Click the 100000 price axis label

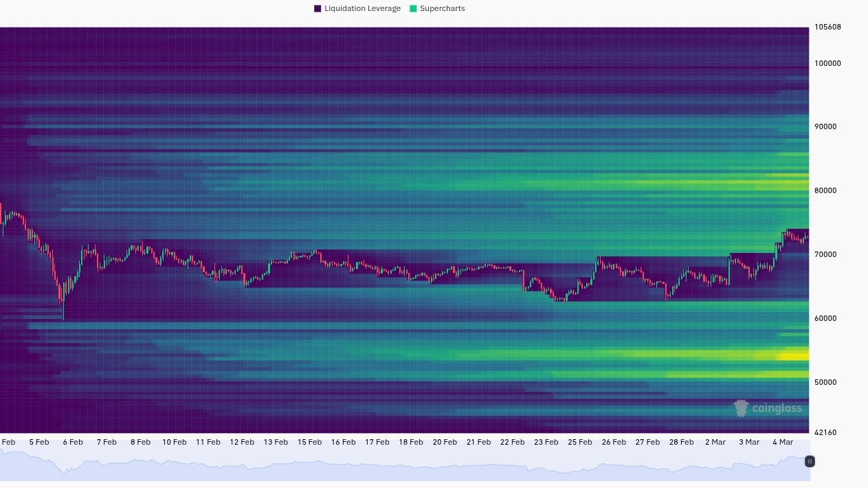pyautogui.click(x=827, y=63)
